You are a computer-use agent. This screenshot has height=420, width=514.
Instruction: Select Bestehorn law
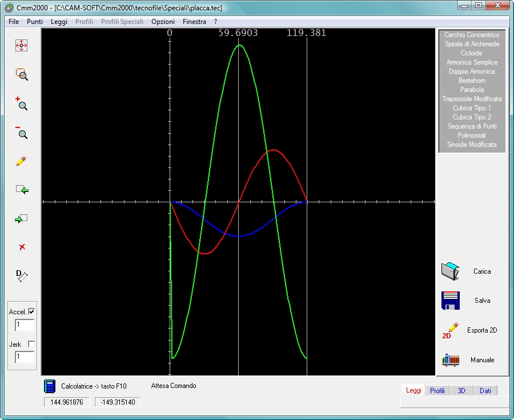[472, 81]
